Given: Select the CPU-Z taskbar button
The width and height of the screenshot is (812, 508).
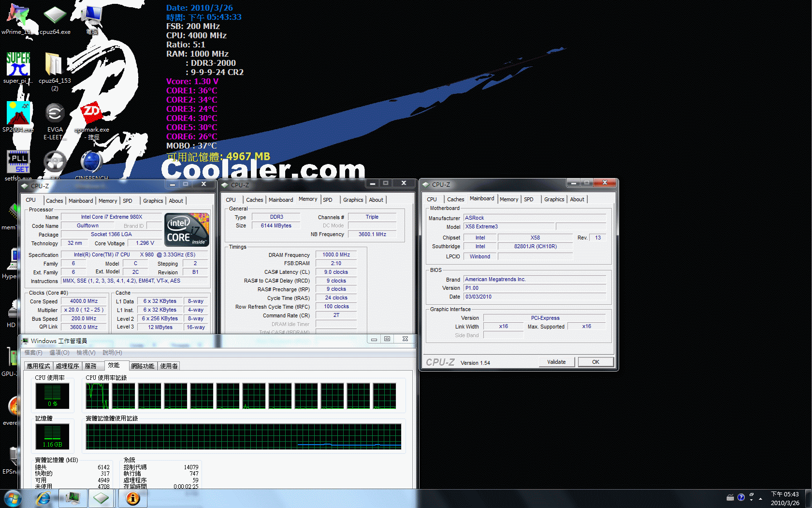Looking at the screenshot, I should 101,498.
